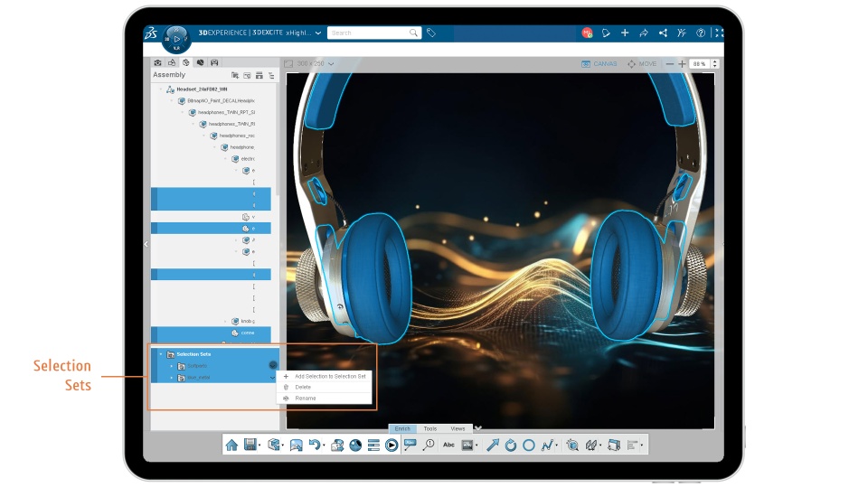Click the blue arrow tool

click(493, 446)
